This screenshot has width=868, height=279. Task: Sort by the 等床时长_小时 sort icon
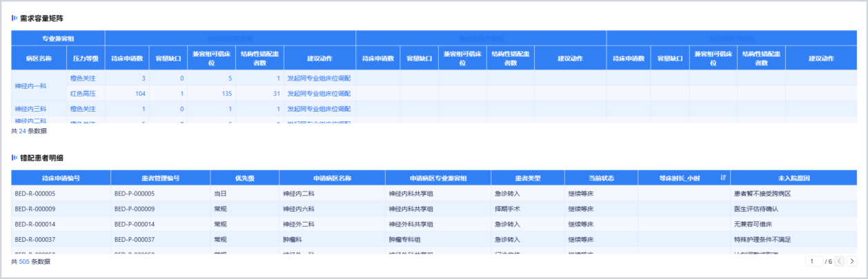point(723,178)
